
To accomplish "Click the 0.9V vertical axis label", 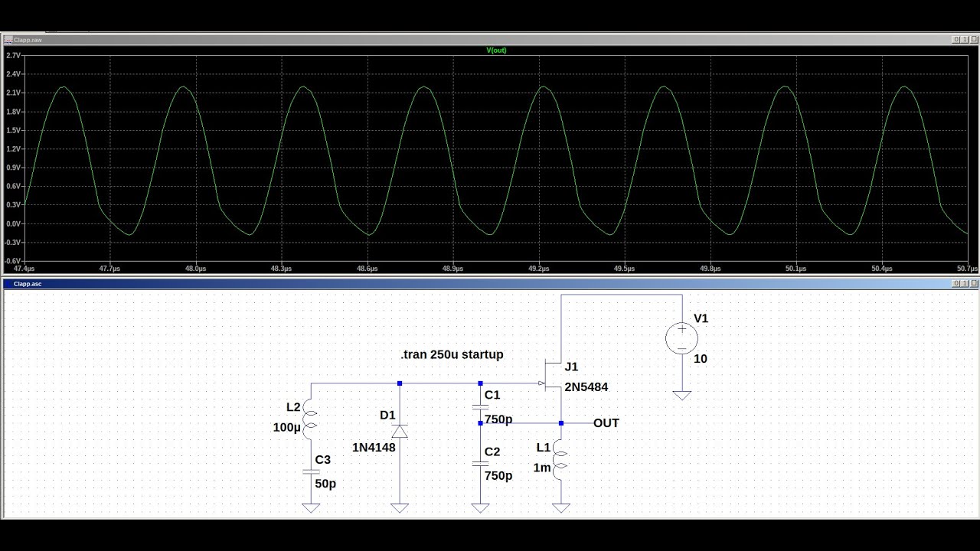I will coord(13,168).
